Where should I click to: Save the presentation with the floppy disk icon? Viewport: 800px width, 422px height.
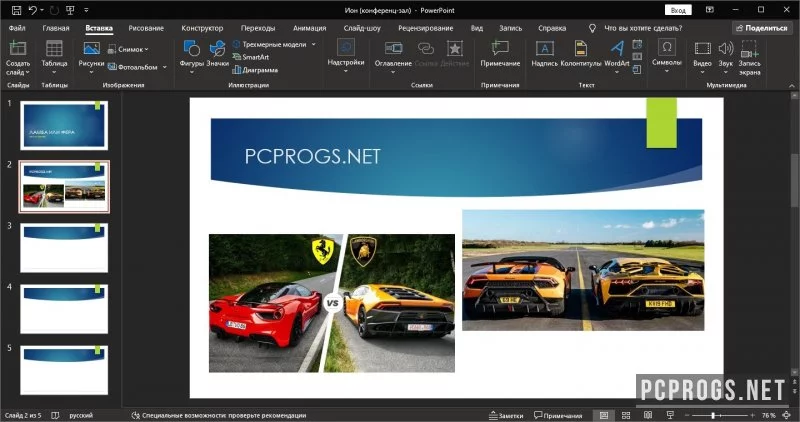tap(16, 10)
